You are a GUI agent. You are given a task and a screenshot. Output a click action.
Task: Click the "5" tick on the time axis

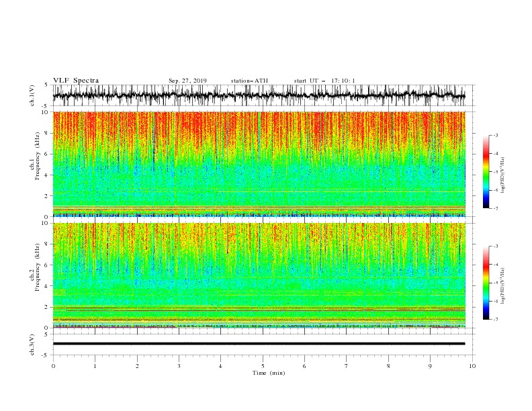pyautogui.click(x=263, y=366)
